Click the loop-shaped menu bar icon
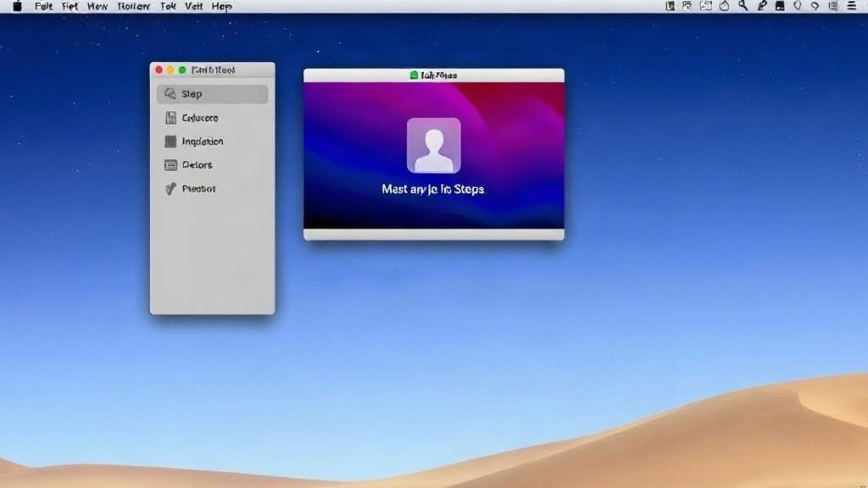 click(815, 6)
